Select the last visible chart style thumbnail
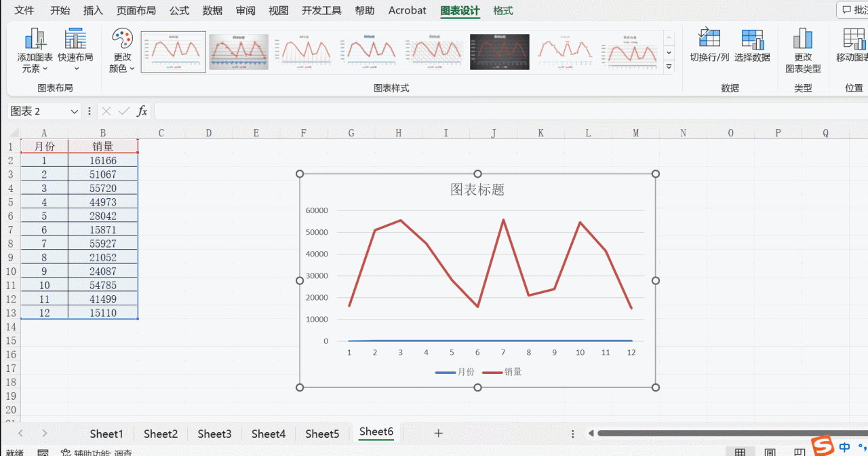 pyautogui.click(x=630, y=52)
